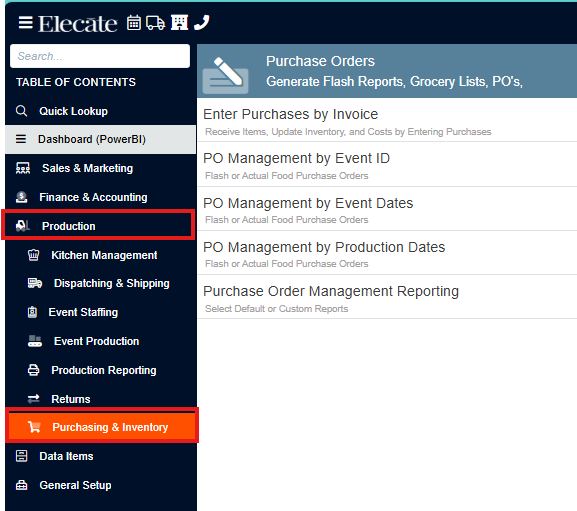Click the Quick Lookup magnifier icon
The width and height of the screenshot is (577, 511).
(22, 111)
